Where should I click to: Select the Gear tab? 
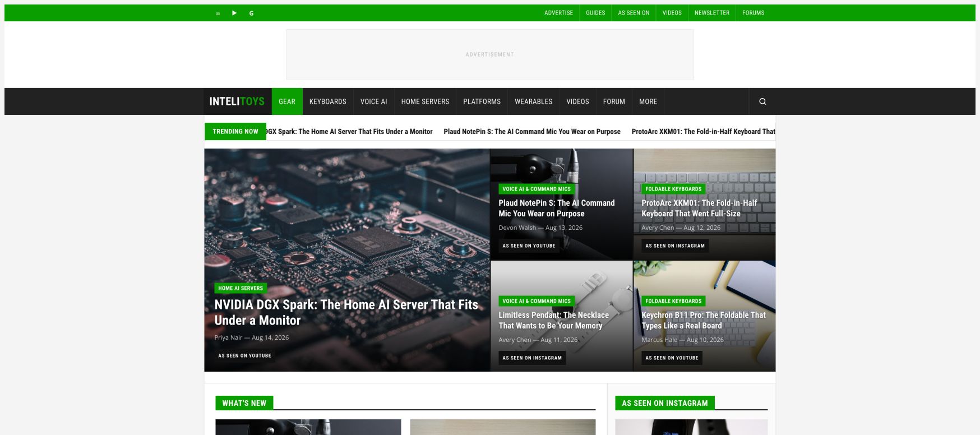287,101
